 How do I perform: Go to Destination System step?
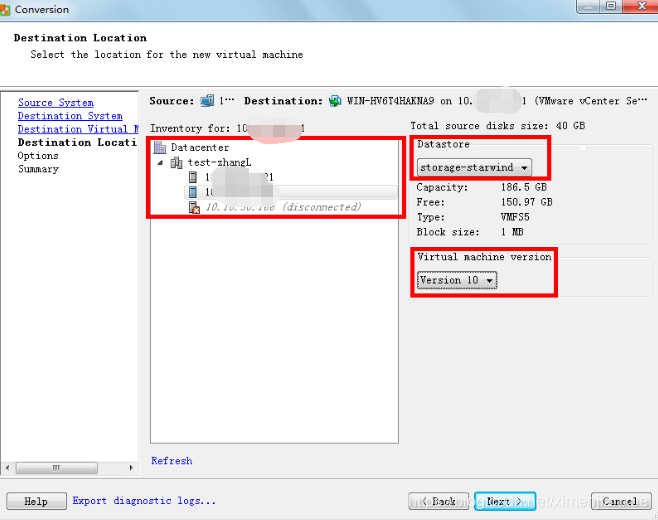pos(70,116)
